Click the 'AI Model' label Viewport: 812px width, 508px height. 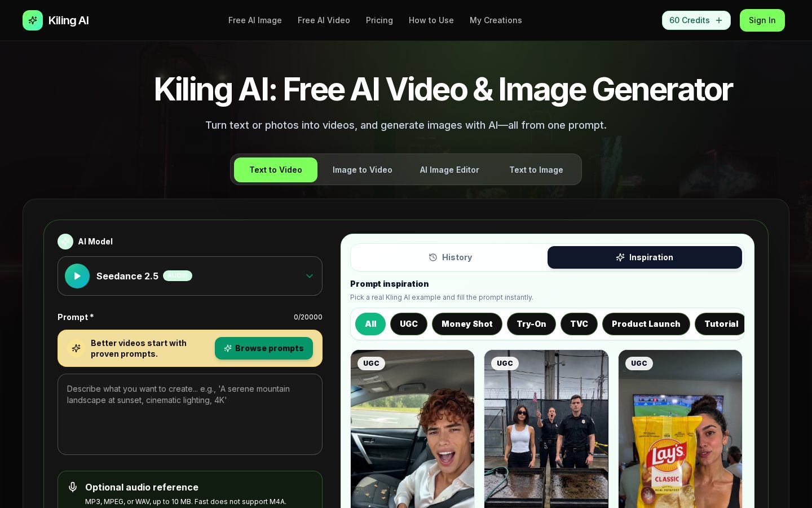point(95,242)
